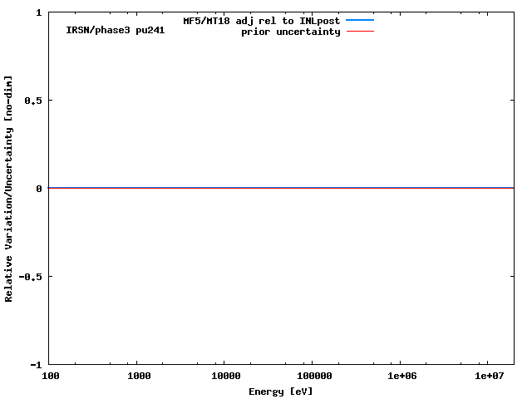Click the x-axis tick label 1000
Viewport: 532px width, 399px height.
(x=139, y=377)
